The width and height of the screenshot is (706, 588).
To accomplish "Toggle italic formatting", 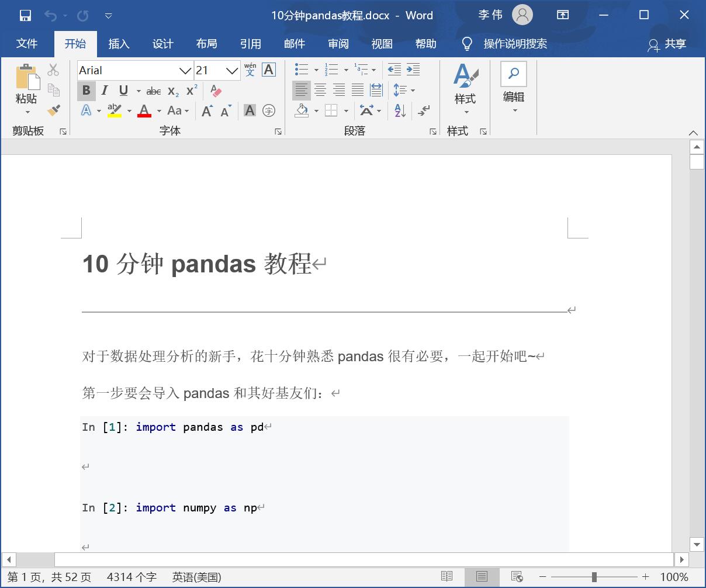I will click(x=105, y=91).
